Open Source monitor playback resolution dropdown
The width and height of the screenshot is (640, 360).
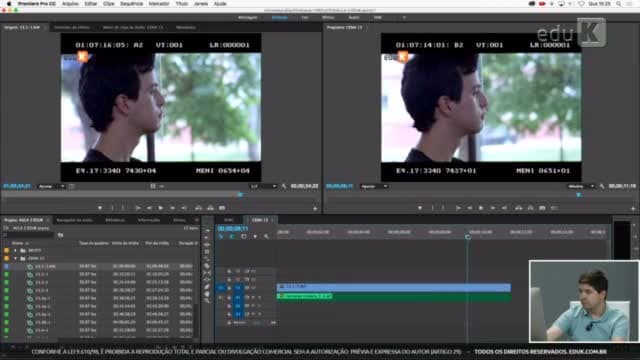pos(263,186)
